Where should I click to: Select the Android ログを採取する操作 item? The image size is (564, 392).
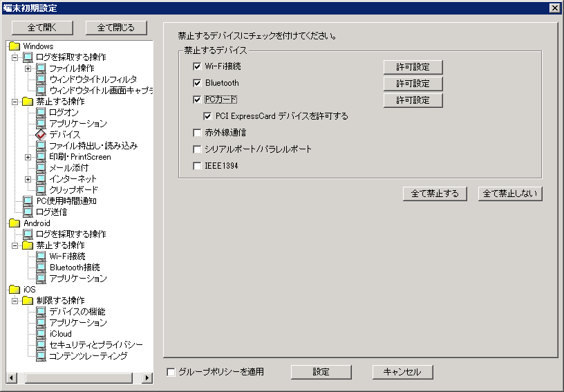point(71,234)
